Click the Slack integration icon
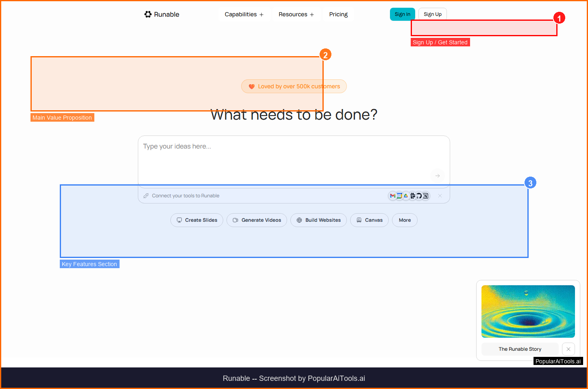 click(x=412, y=196)
